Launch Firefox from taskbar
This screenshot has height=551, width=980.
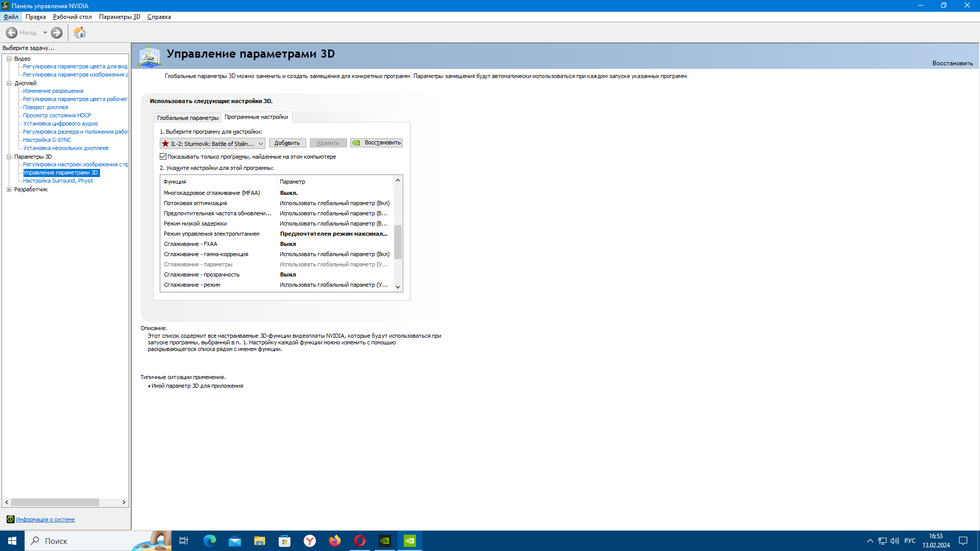(334, 541)
